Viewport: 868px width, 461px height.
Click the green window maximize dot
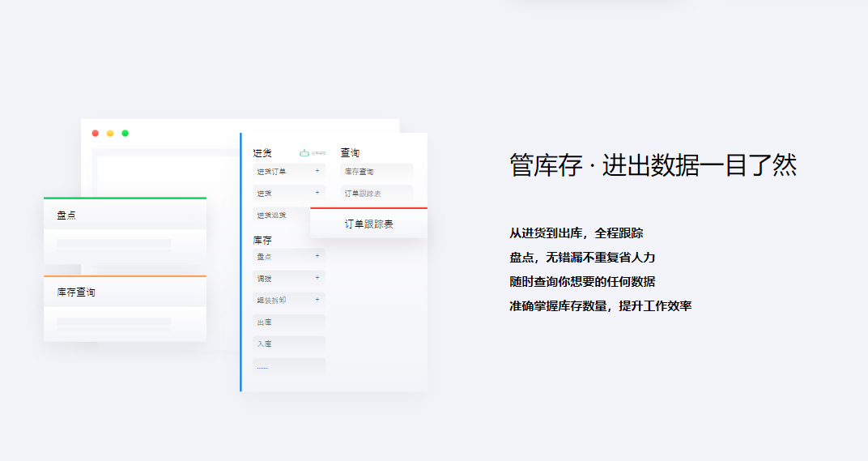(x=126, y=133)
